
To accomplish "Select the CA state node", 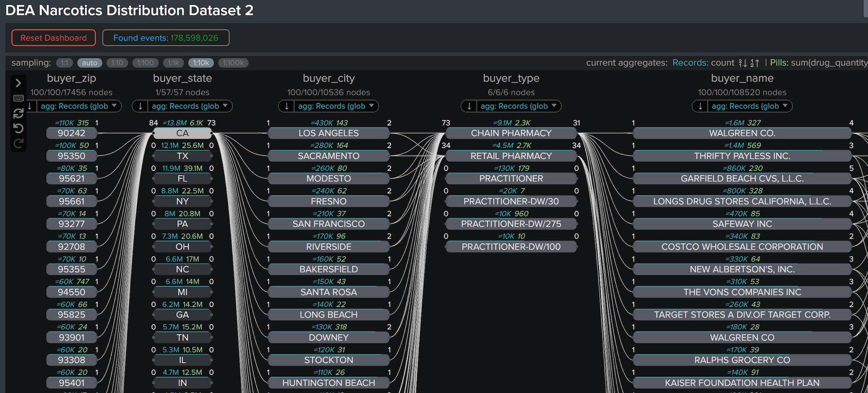I will pyautogui.click(x=182, y=133).
